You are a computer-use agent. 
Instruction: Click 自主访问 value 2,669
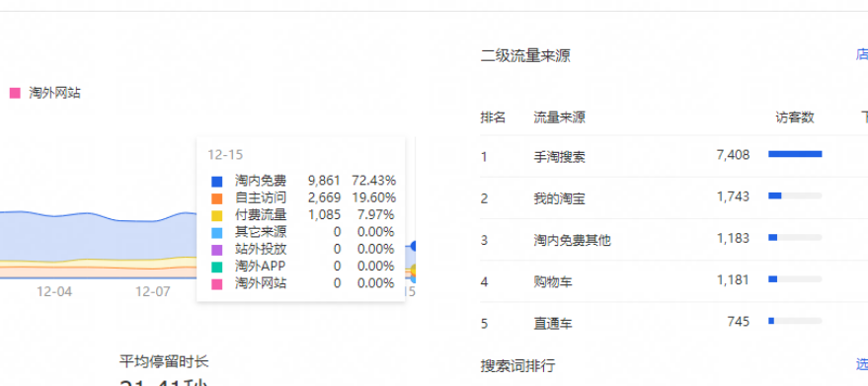tap(325, 197)
